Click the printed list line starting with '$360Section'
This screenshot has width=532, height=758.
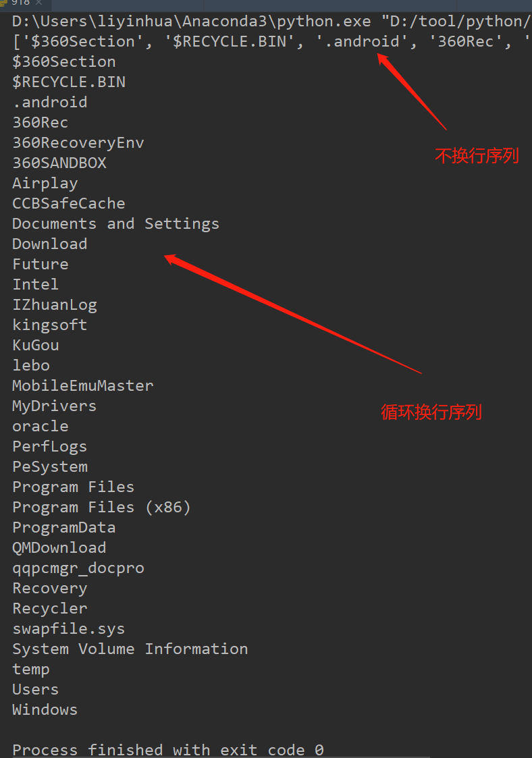coord(272,42)
